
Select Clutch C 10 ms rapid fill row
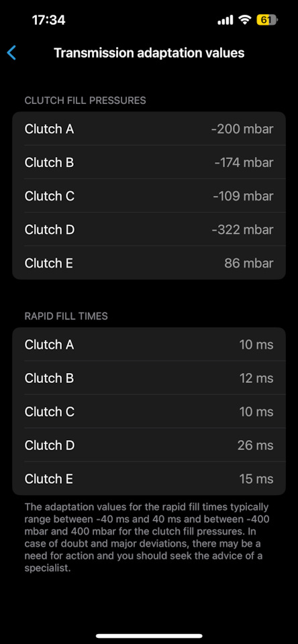149,411
